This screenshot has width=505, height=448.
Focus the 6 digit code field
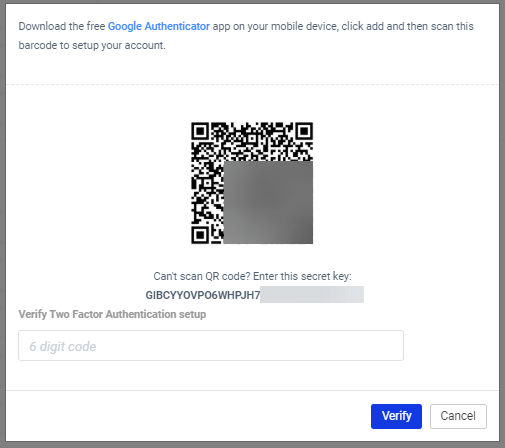point(211,345)
